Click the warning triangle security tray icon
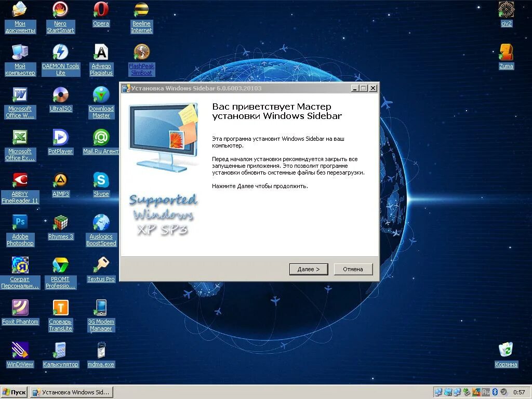The height and width of the screenshot is (399, 532). click(476, 392)
